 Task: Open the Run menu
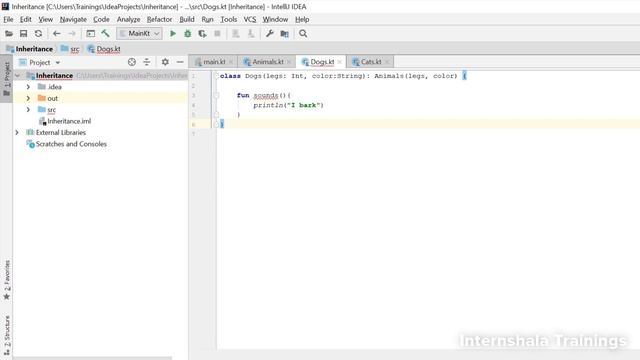[x=207, y=19]
